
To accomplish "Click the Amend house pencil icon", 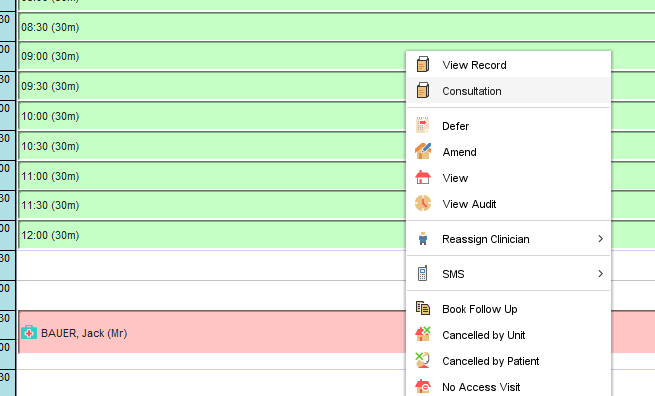I will click(423, 151).
